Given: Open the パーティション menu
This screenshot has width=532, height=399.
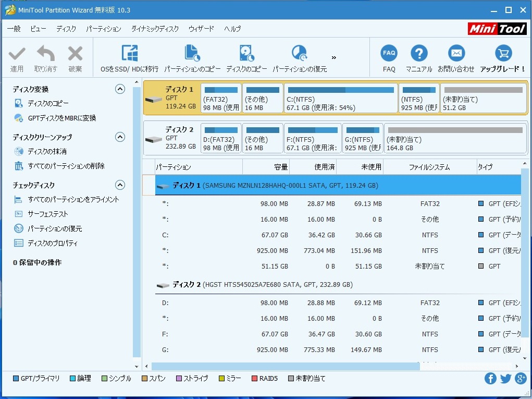Looking at the screenshot, I should [x=103, y=29].
